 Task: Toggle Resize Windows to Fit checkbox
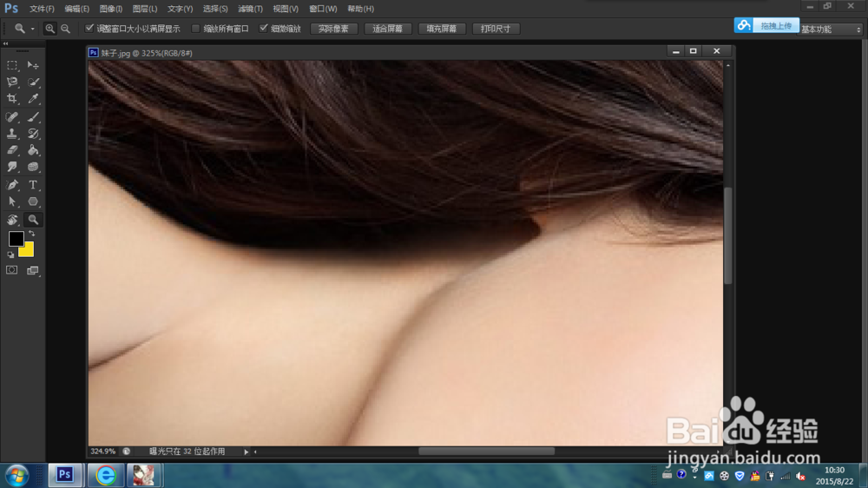[x=89, y=29]
